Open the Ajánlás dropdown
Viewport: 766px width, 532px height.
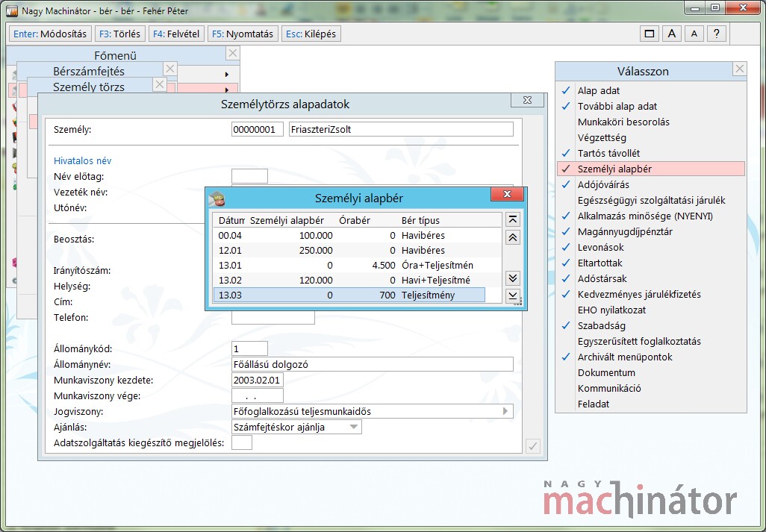tap(355, 428)
